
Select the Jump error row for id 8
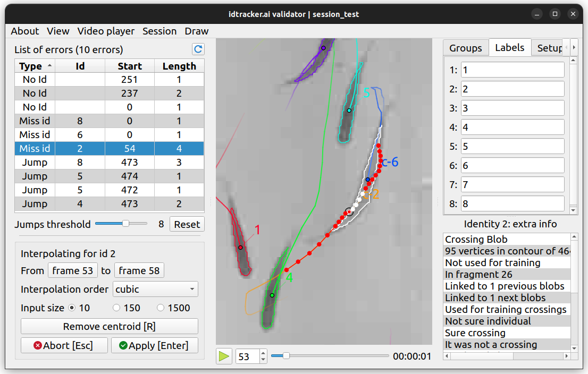(x=110, y=162)
